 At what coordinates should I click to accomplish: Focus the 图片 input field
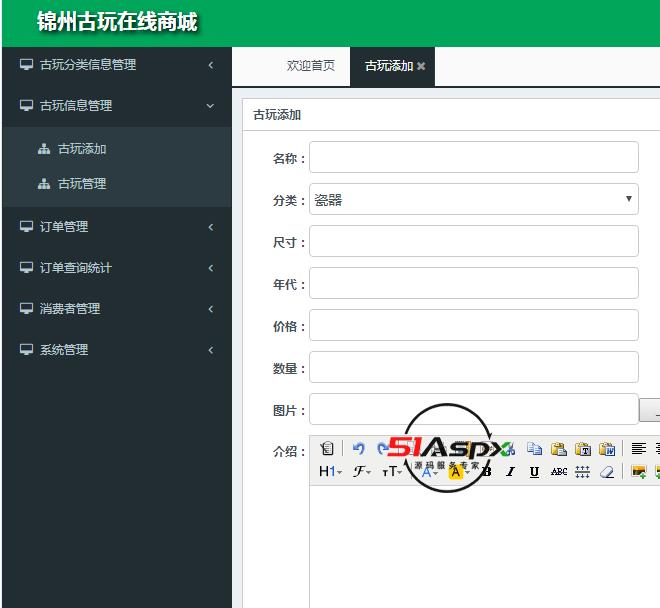point(474,409)
